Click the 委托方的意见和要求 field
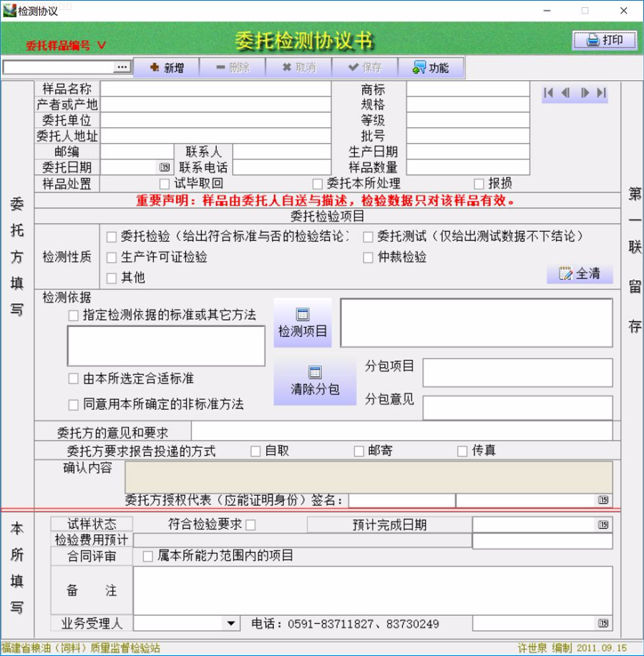The width and height of the screenshot is (644, 656). point(401,431)
